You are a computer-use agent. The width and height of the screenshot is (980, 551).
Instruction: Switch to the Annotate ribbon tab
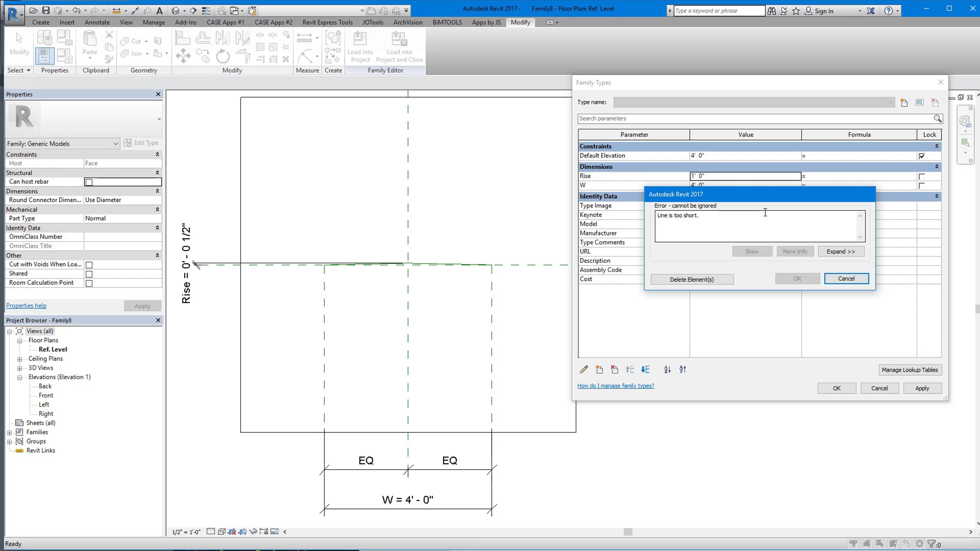[x=97, y=22]
